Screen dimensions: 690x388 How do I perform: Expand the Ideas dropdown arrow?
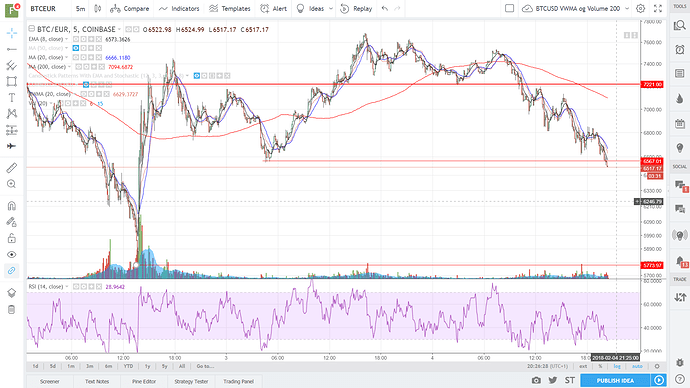tap(330, 8)
